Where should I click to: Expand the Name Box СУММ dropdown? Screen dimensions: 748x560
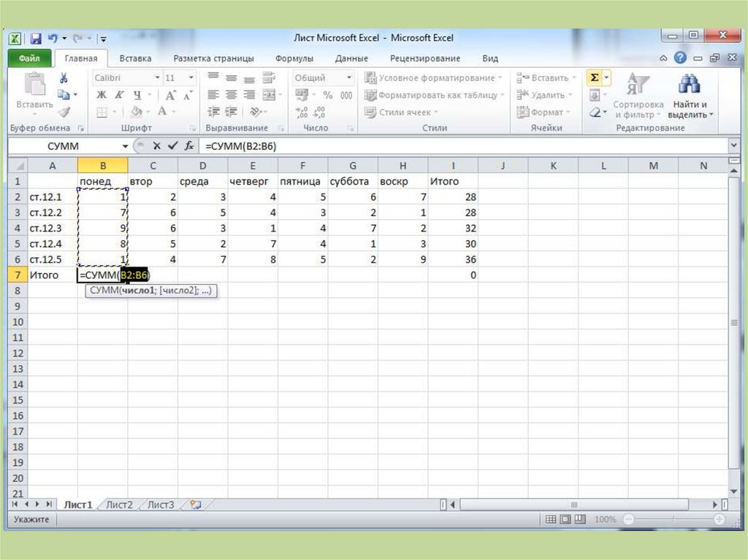pyautogui.click(x=125, y=146)
